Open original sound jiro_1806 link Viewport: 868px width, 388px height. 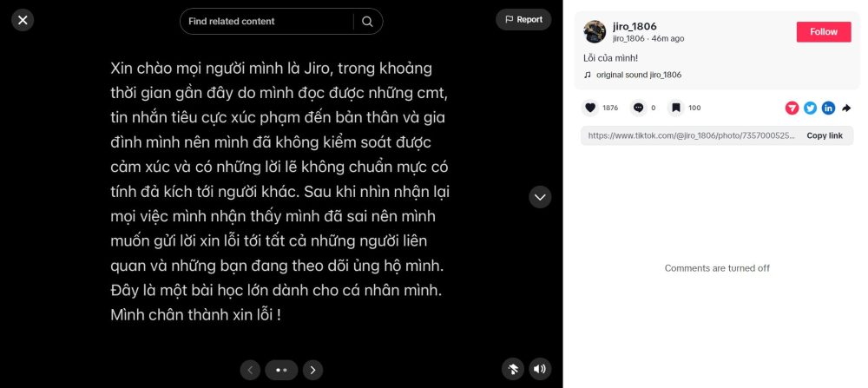tap(638, 75)
